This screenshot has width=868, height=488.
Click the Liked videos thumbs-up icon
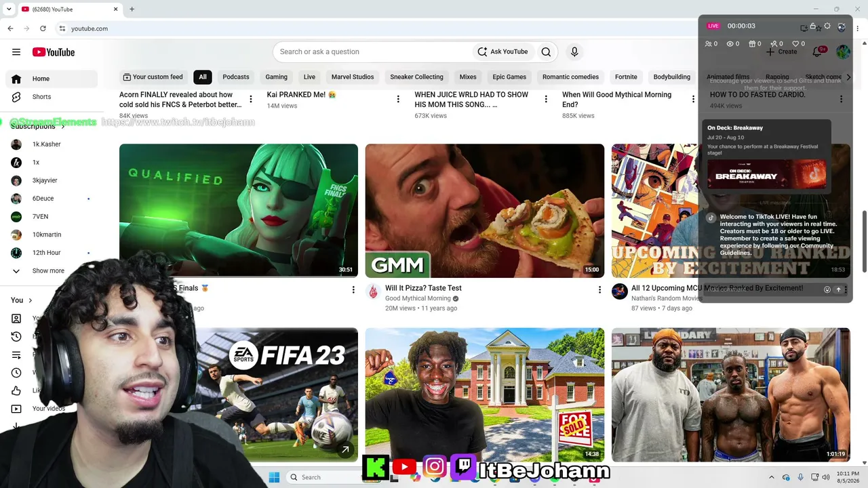(x=16, y=390)
